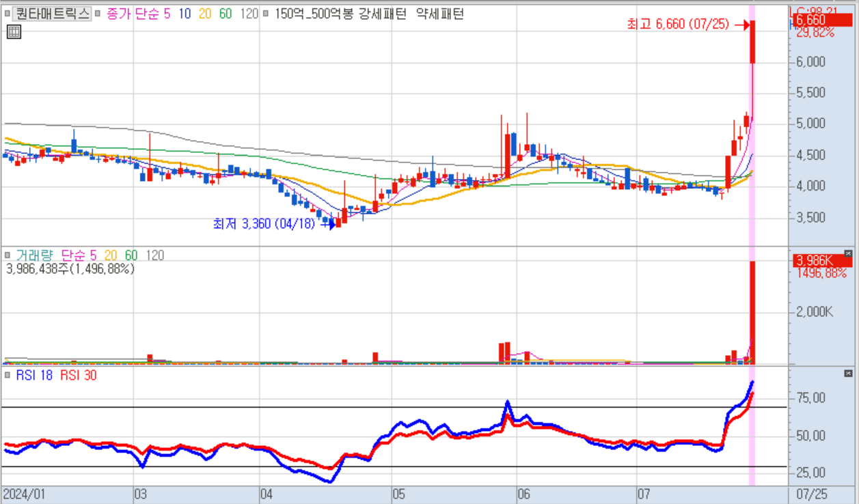This screenshot has height=504, width=859.
Task: Click the 29.82% change rate text
Action: [x=814, y=32]
